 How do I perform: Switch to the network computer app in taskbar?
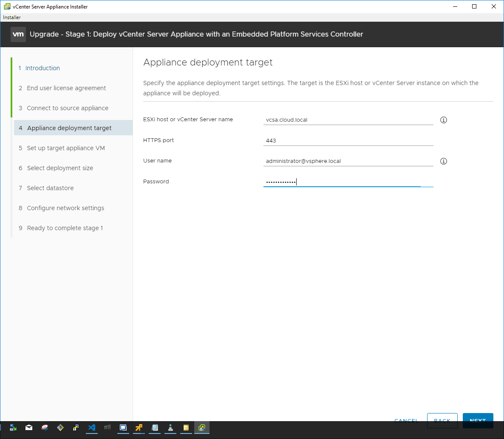(170, 428)
